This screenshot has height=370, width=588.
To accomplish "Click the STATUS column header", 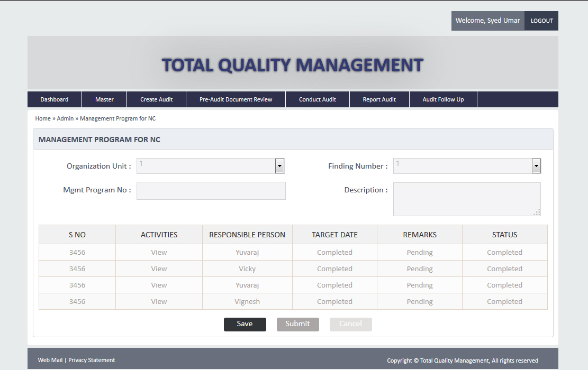I will coord(505,235).
